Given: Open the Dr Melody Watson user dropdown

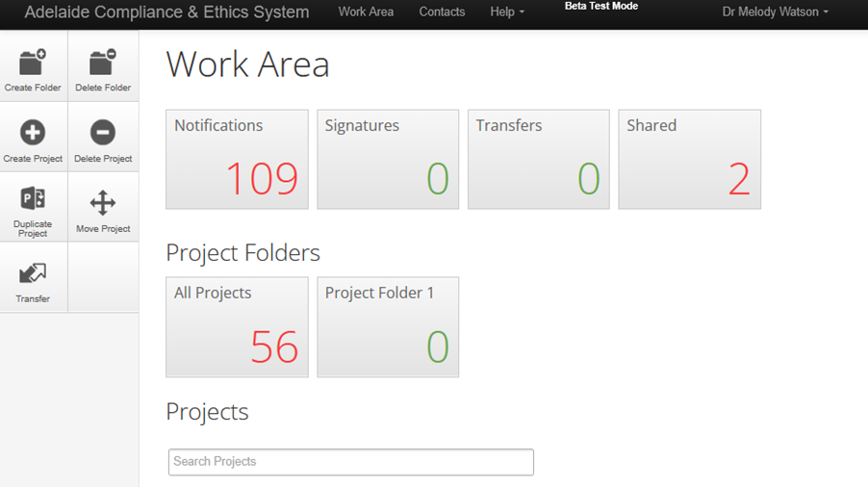Looking at the screenshot, I should pos(775,12).
